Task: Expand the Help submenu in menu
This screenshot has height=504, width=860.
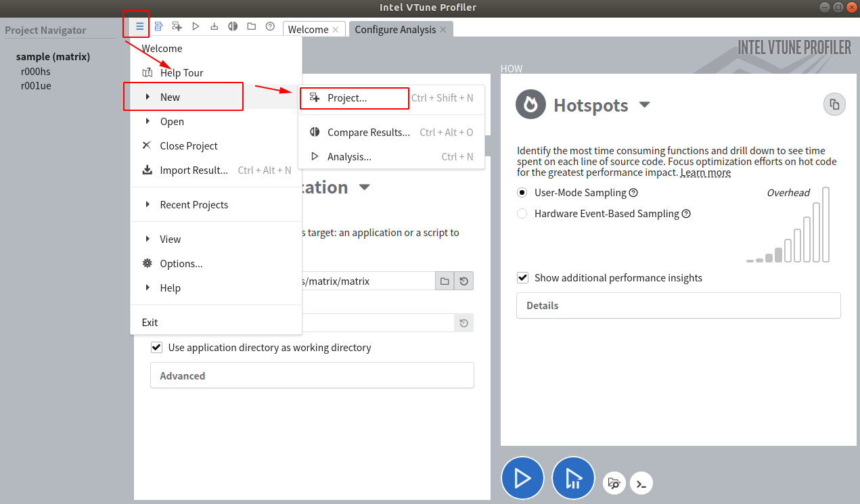Action: point(216,288)
